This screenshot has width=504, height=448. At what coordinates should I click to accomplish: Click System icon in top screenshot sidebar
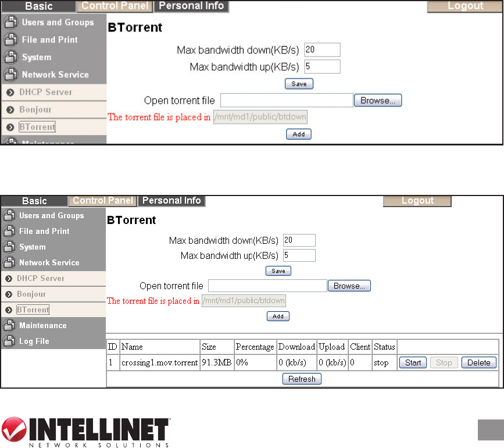tap(10, 57)
